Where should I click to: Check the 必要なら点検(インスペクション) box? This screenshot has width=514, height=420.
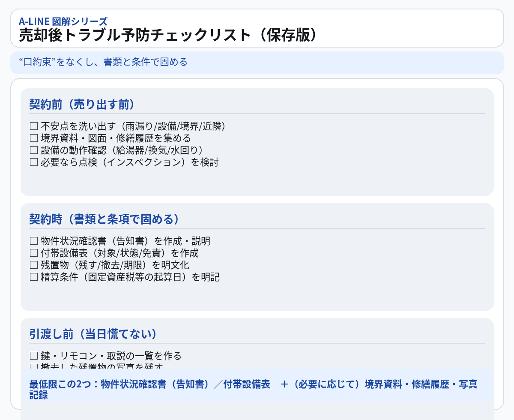click(x=34, y=162)
